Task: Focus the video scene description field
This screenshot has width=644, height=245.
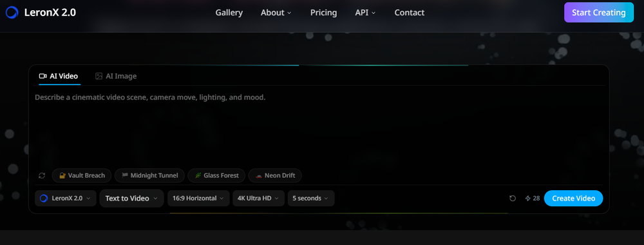Action: click(319, 128)
